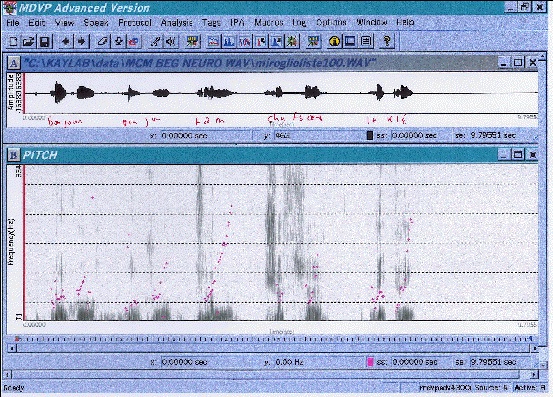Click the question mark help icon

pos(387,42)
